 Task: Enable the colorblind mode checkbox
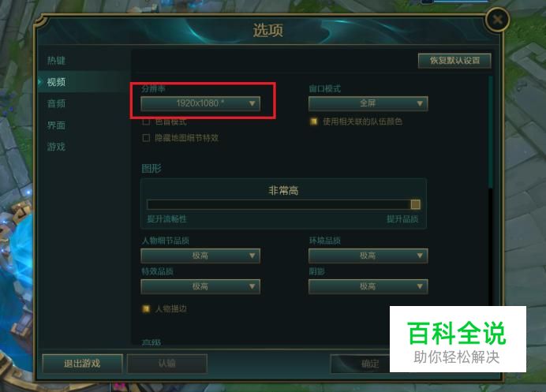pos(146,121)
